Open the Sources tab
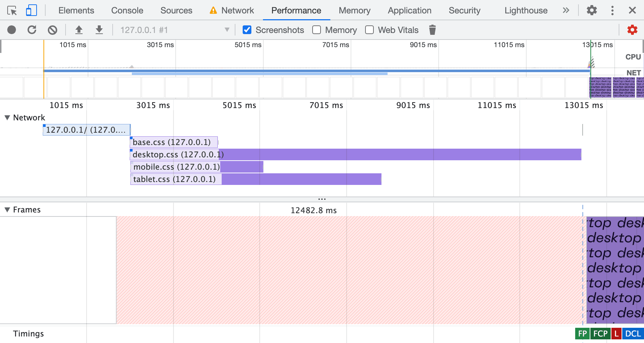 coord(176,11)
